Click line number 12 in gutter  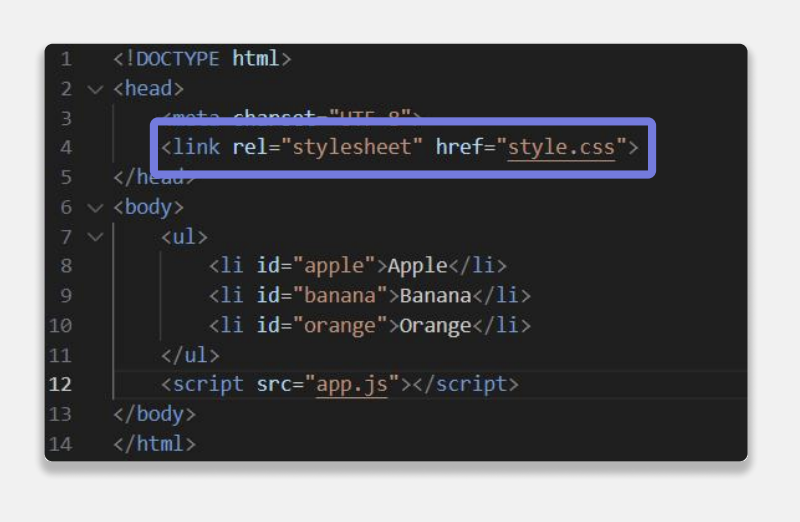coord(60,384)
